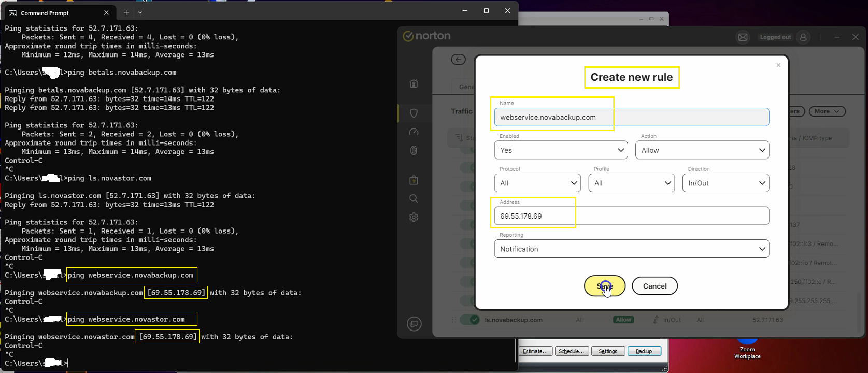This screenshot has height=373, width=868.
Task: Click the Traffic heading in Norton
Action: (x=461, y=111)
